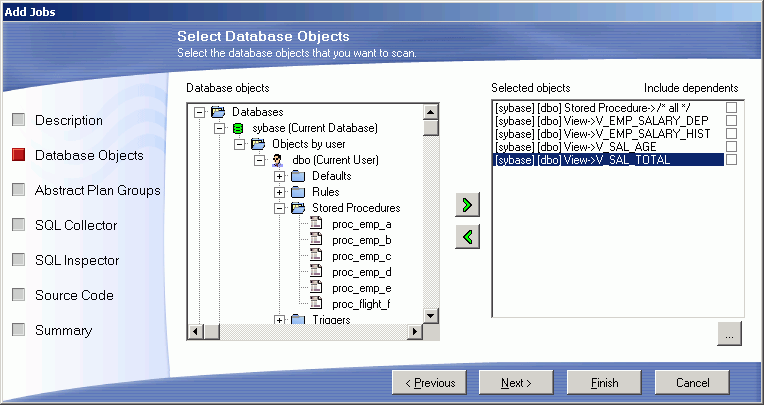This screenshot has height=405, width=764.
Task: Select Stored Procedure->/* all */ in Selected objects
Action: (608, 107)
